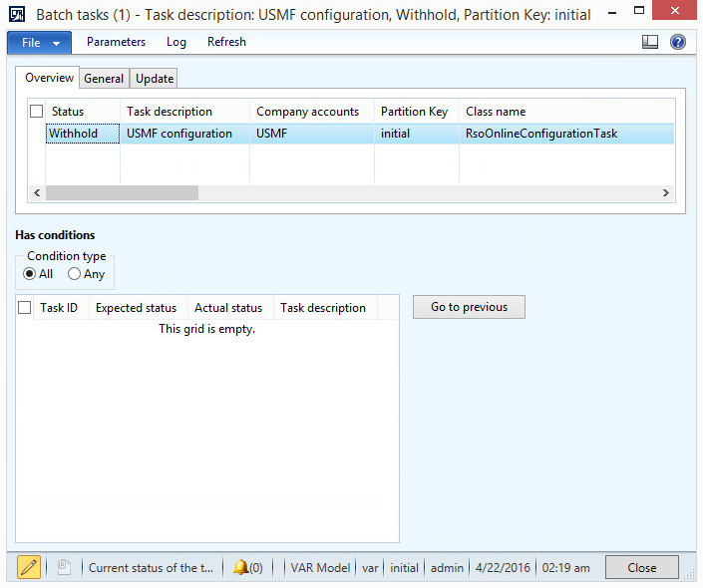Open the help question mark icon

pyautogui.click(x=678, y=42)
